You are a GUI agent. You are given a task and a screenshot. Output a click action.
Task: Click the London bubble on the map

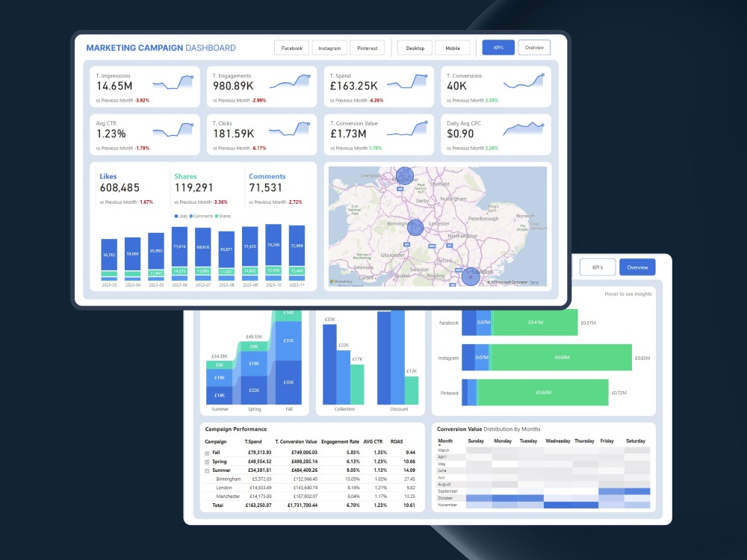471,277
